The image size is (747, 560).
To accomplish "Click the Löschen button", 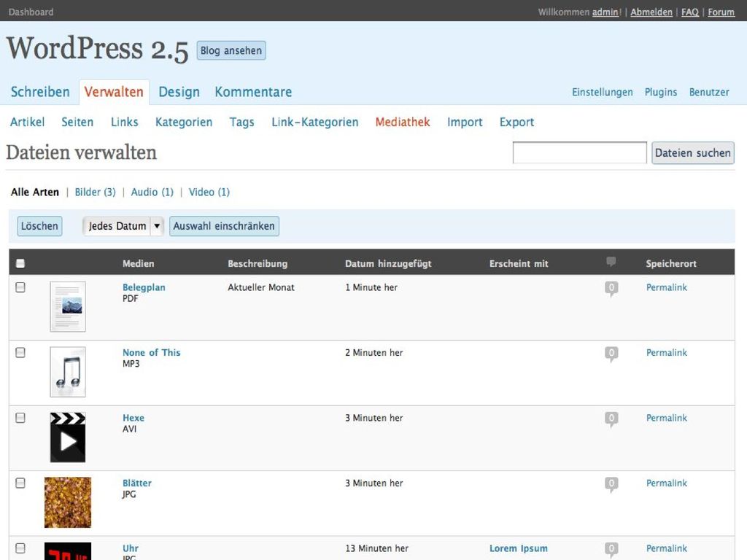I will click(39, 226).
